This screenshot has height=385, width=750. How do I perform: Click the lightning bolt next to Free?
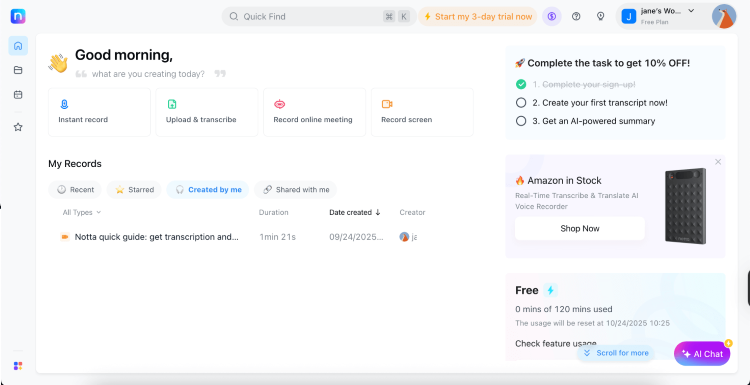click(551, 290)
